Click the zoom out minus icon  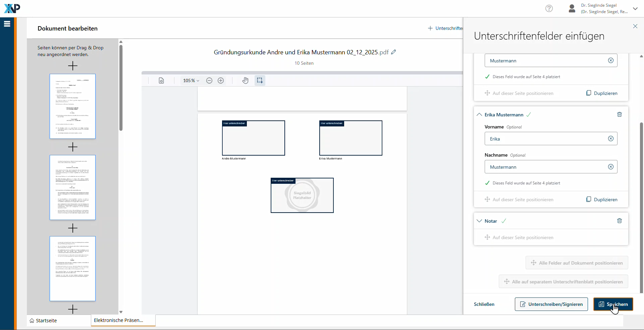[x=209, y=80]
